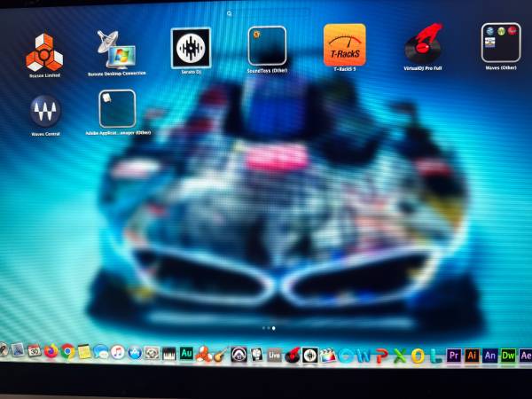Screen dimensions: 532x399
Task: Open Adobe Dreamweaver from the Dock
Action: point(508,356)
